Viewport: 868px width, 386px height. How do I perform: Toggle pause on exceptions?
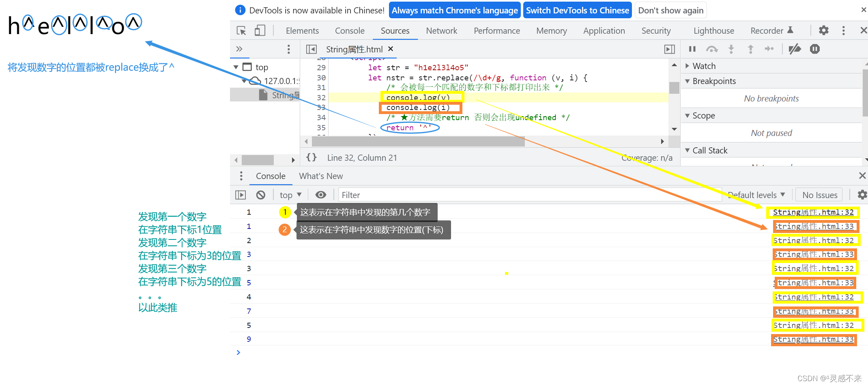point(814,49)
